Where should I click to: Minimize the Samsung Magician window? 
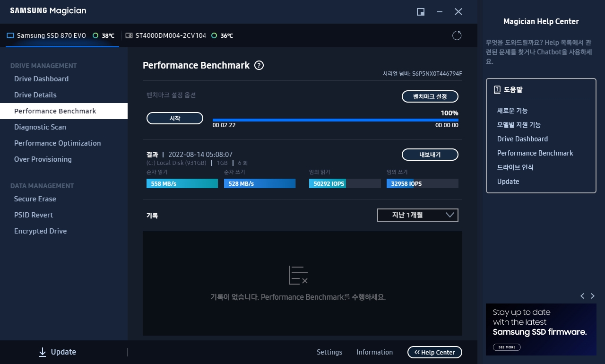(x=440, y=12)
